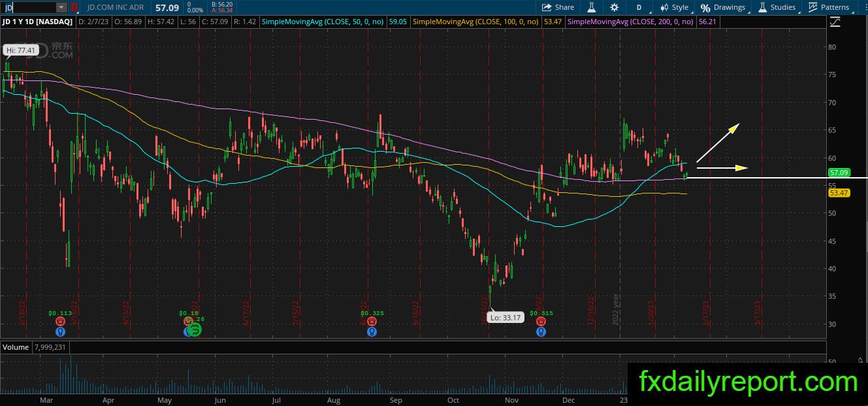
Task: Open the Drawings menu
Action: [723, 7]
